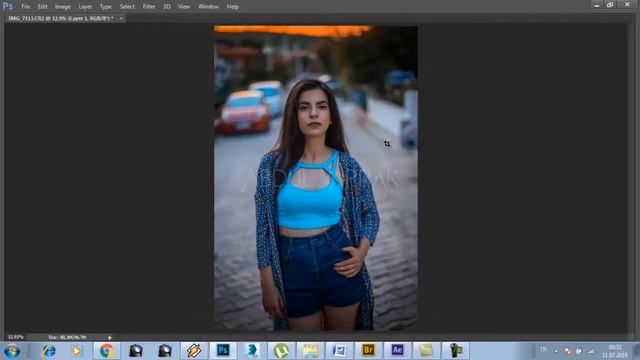Viewport: 640px width, 360px height.
Task: Switch to Photoshop via taskbar Ps icon
Action: click(x=223, y=351)
